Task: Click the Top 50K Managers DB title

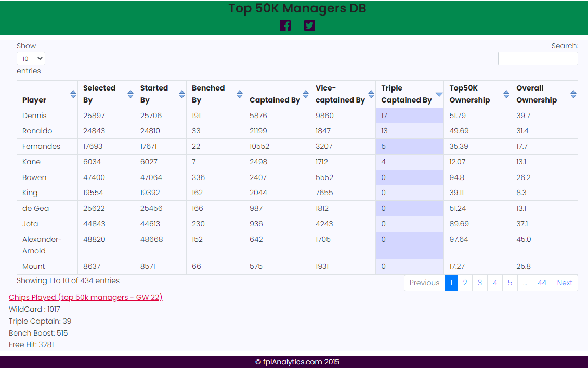Action: point(297,8)
